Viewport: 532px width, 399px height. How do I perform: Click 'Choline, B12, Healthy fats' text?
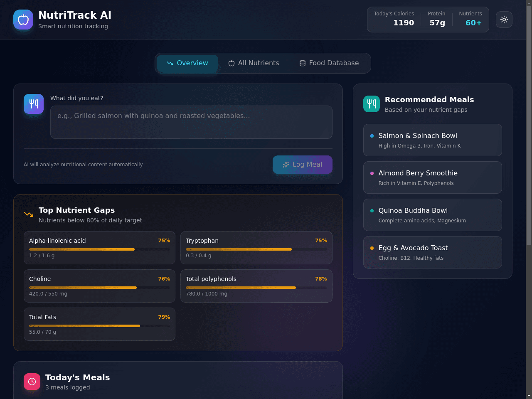(411, 258)
